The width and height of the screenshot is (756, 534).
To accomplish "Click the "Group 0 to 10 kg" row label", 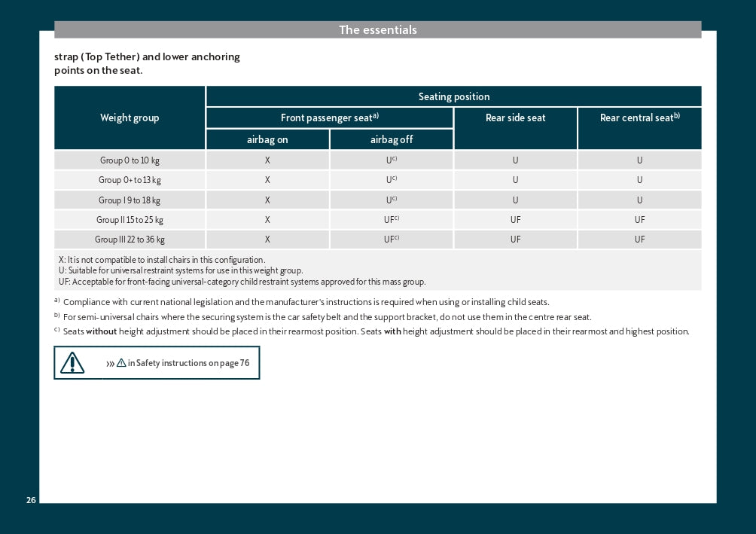I will [130, 160].
